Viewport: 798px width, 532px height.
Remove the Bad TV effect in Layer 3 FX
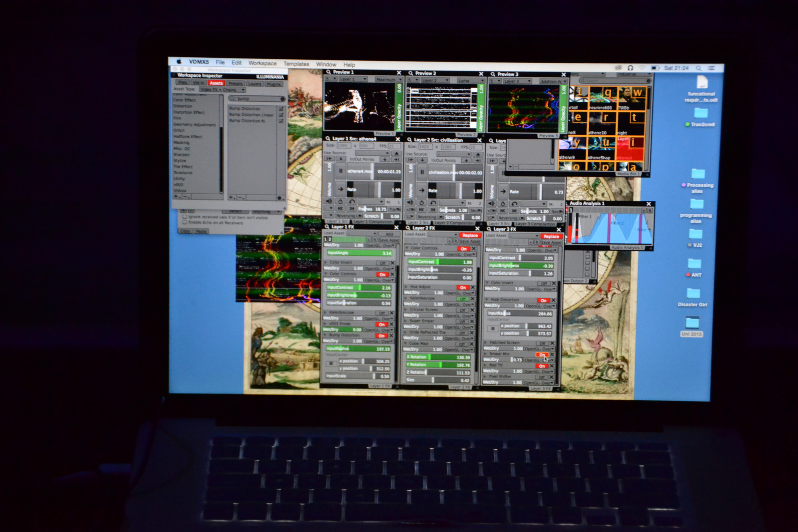coord(552,366)
